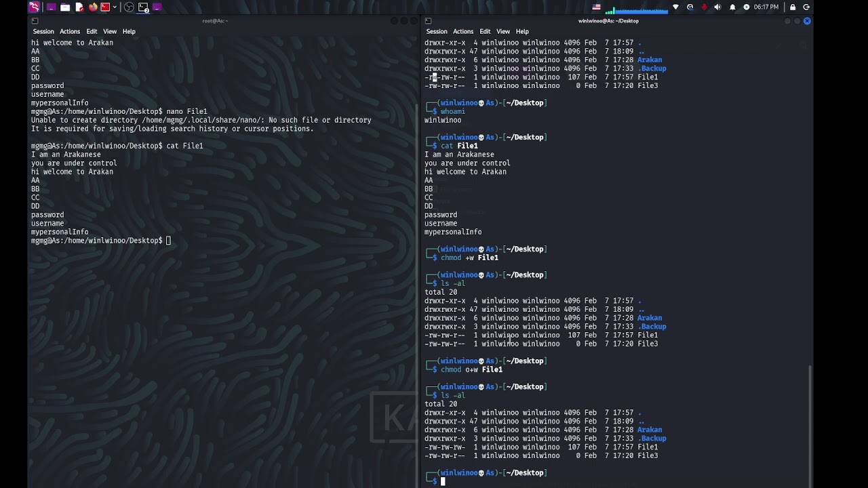Image resolution: width=868 pixels, height=488 pixels.
Task: Click 'chmod o+w File1' command text
Action: point(471,369)
